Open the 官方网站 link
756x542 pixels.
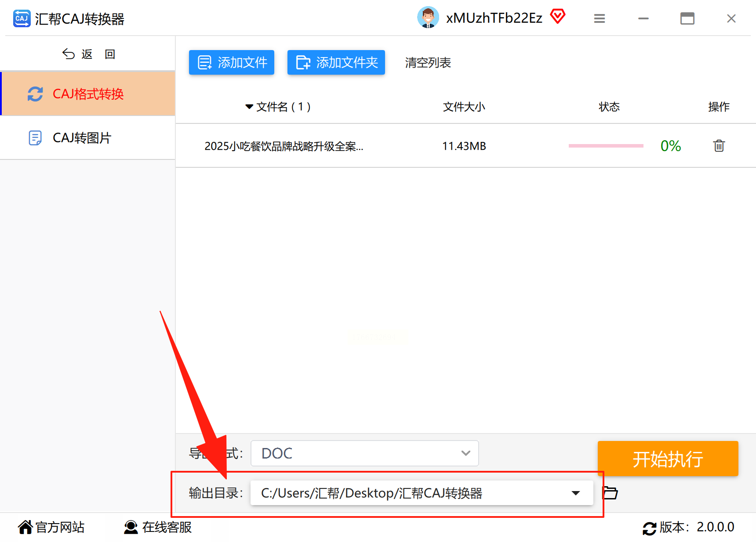tap(52, 527)
